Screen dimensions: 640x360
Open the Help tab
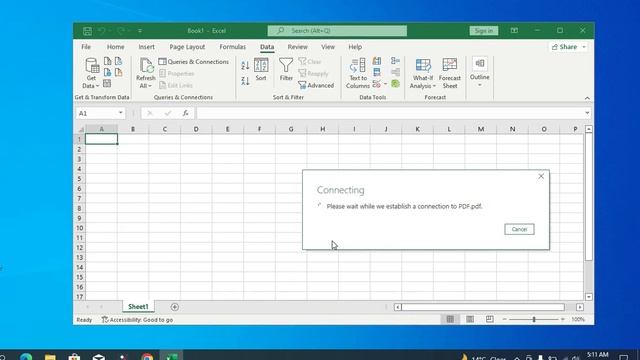coord(355,47)
